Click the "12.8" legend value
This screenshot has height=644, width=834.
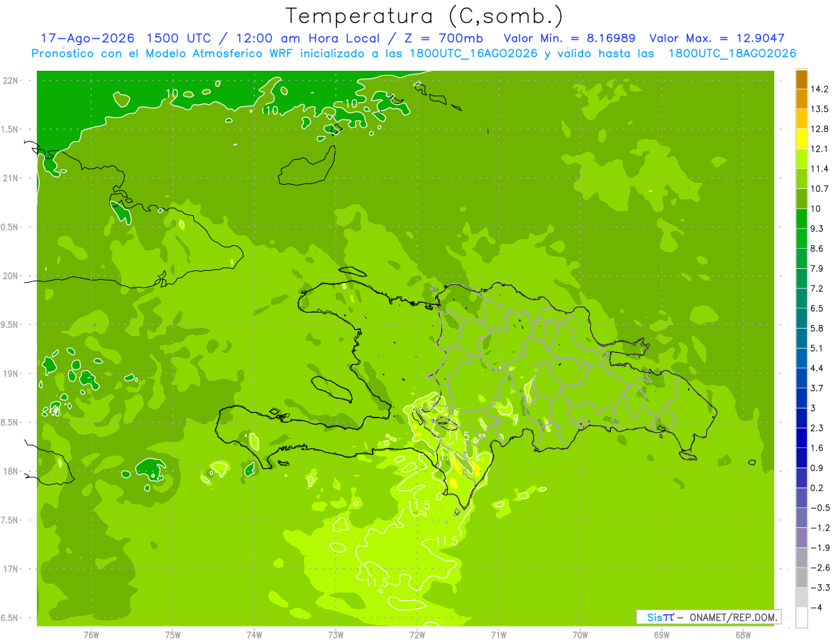(x=820, y=129)
